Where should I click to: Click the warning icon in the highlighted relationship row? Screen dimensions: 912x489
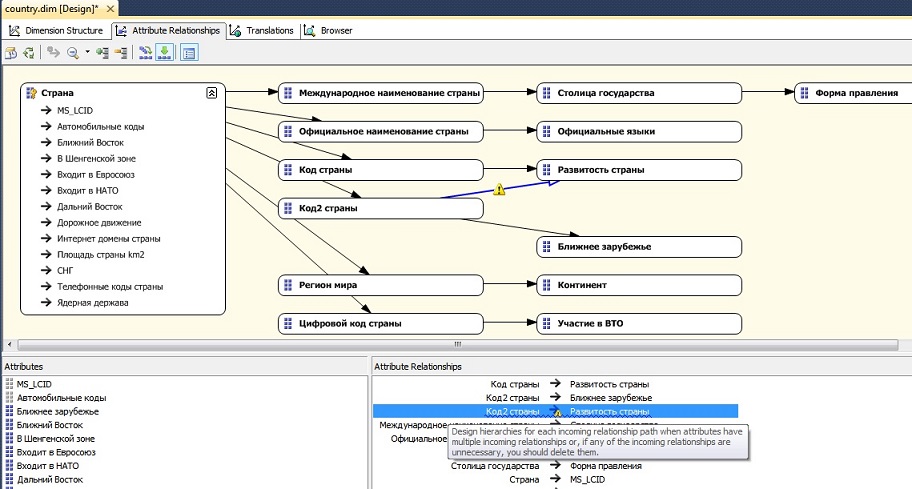[x=557, y=412]
